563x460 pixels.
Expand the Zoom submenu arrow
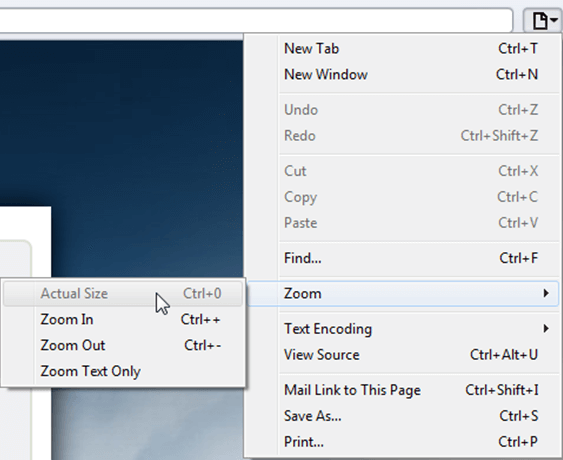coord(546,293)
